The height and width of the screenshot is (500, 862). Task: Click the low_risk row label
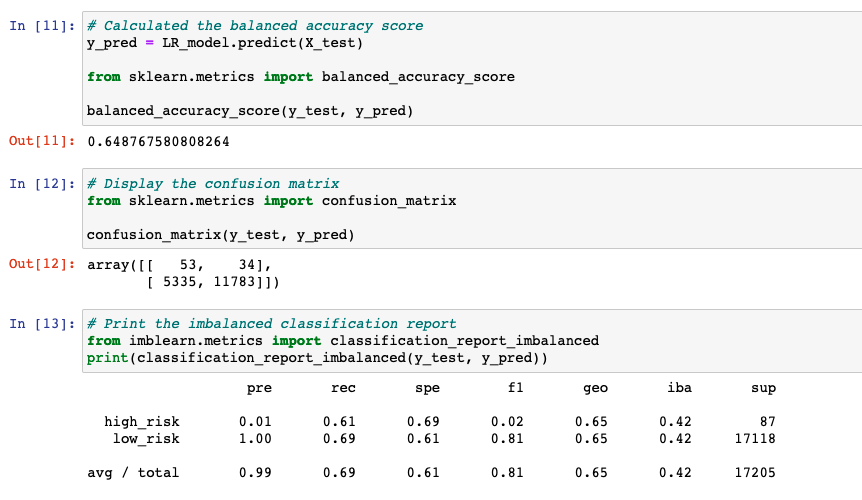(x=146, y=439)
